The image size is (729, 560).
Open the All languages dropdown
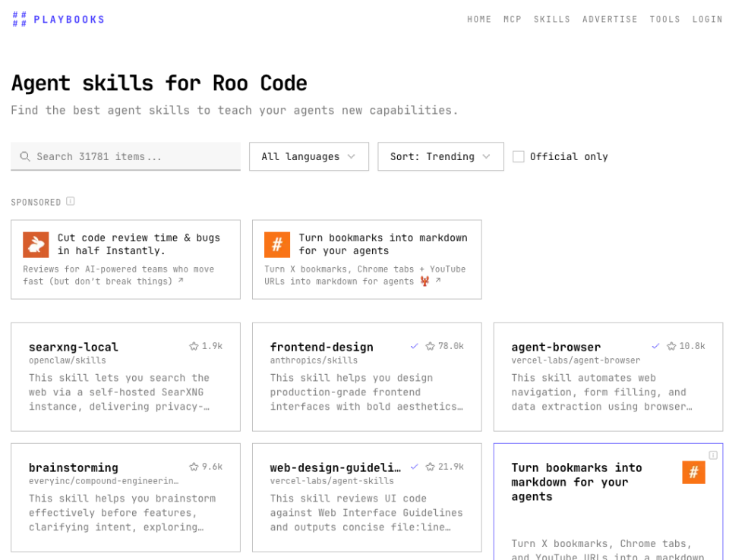[x=308, y=156]
